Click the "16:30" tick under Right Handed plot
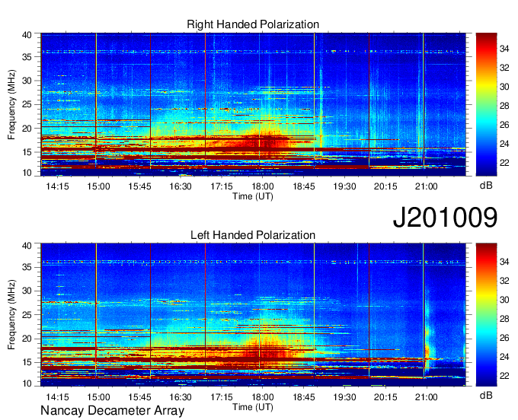 point(181,186)
